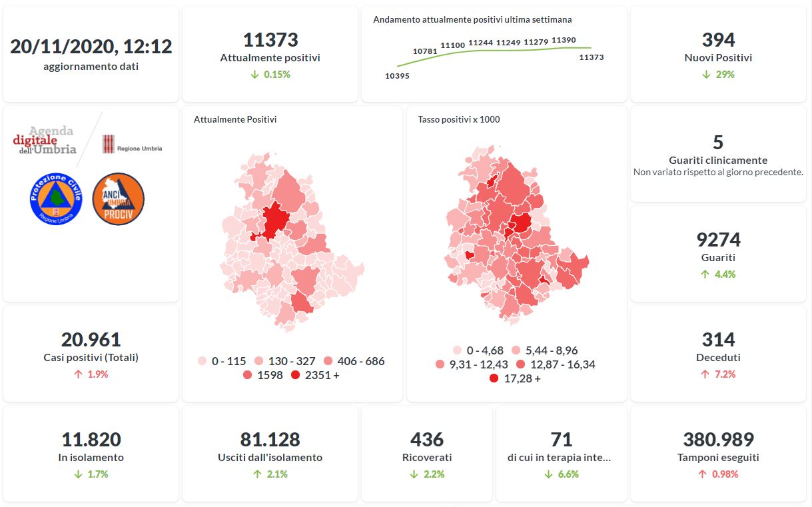
Task: Click the red up arrow under Tamponi eseguiti
Action: [x=702, y=474]
